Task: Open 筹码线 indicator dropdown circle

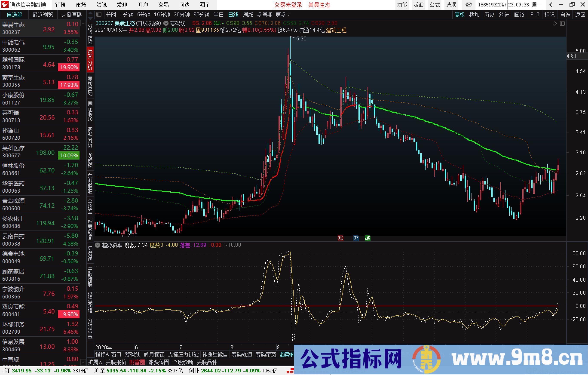Action: (x=166, y=23)
